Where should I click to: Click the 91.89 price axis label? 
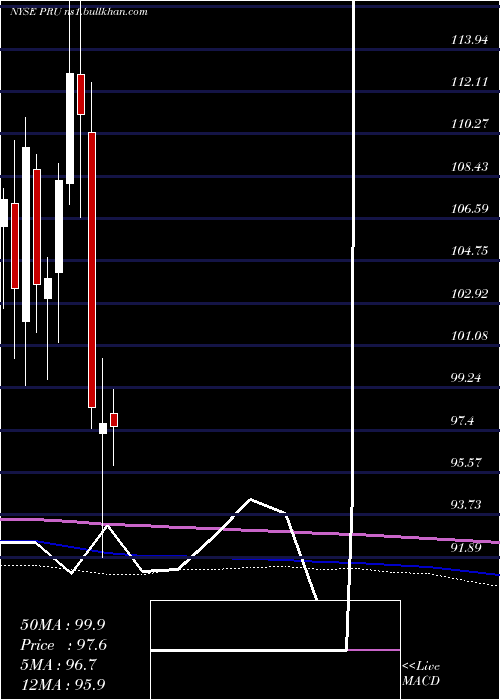click(x=466, y=547)
